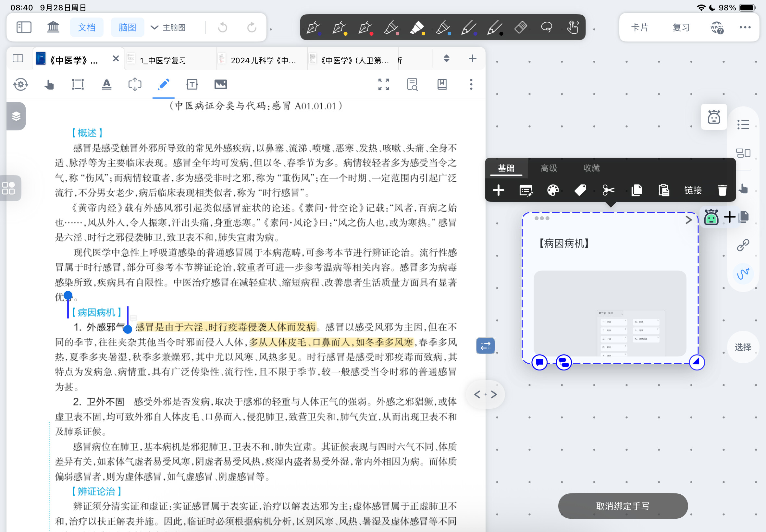Switch to the 高级 tab

pos(549,168)
